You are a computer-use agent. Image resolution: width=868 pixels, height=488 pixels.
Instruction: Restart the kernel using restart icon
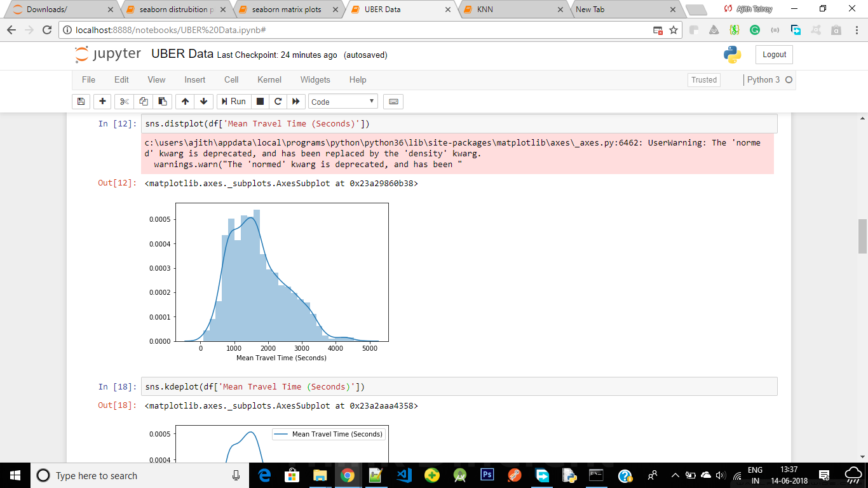(x=278, y=101)
